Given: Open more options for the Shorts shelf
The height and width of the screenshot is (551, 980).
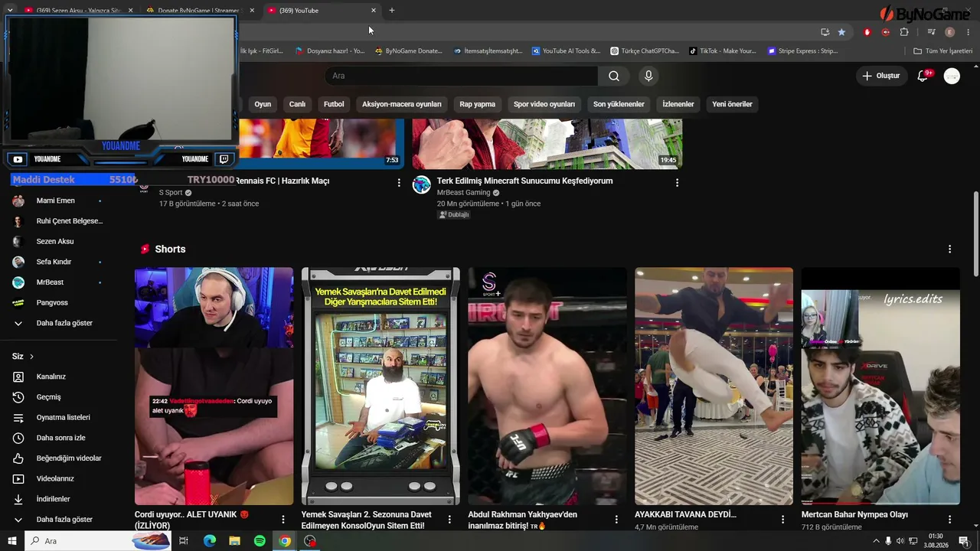Looking at the screenshot, I should pyautogui.click(x=949, y=249).
